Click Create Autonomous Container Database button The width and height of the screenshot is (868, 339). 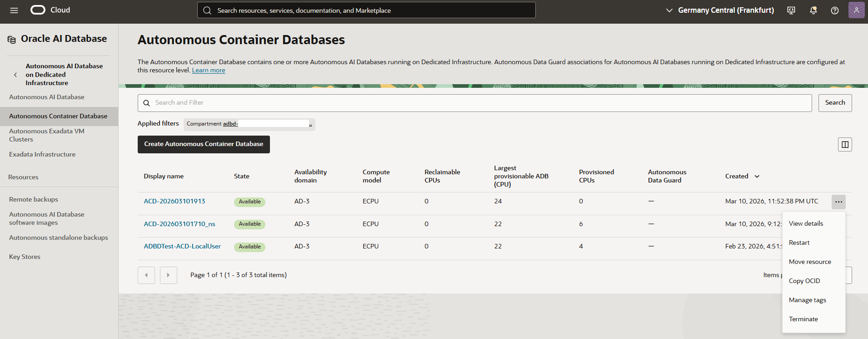tap(204, 144)
